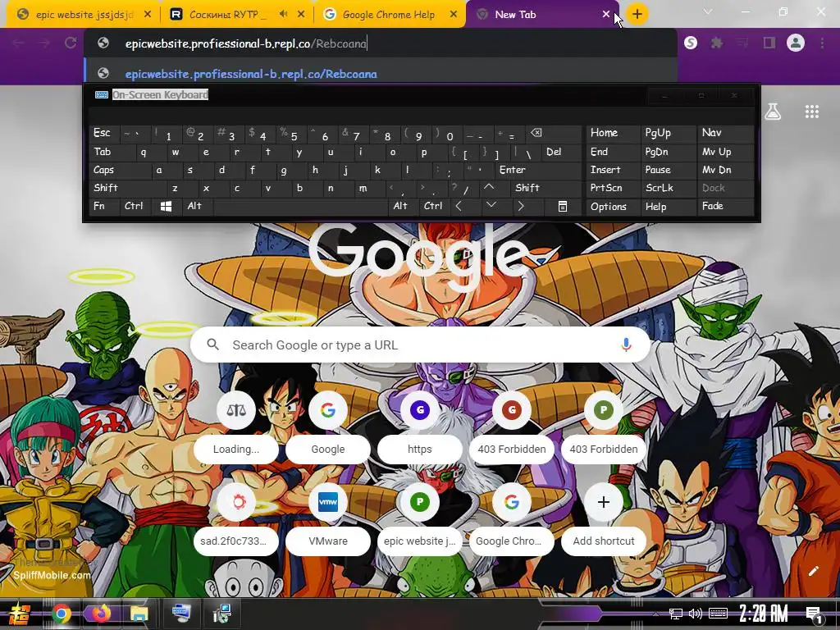Show hidden tray icons chevron
Screen dimensions: 840x630
[656, 614]
